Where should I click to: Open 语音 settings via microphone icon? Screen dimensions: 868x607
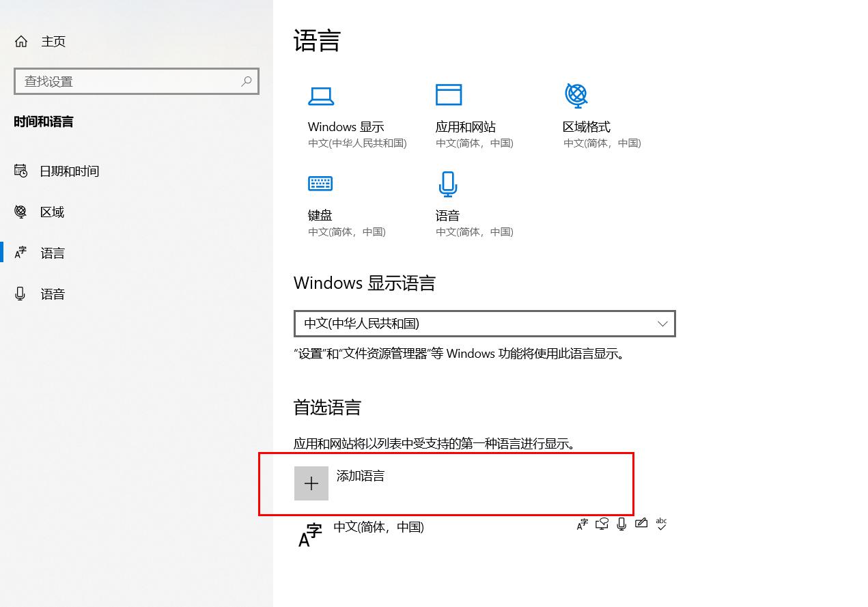click(447, 183)
